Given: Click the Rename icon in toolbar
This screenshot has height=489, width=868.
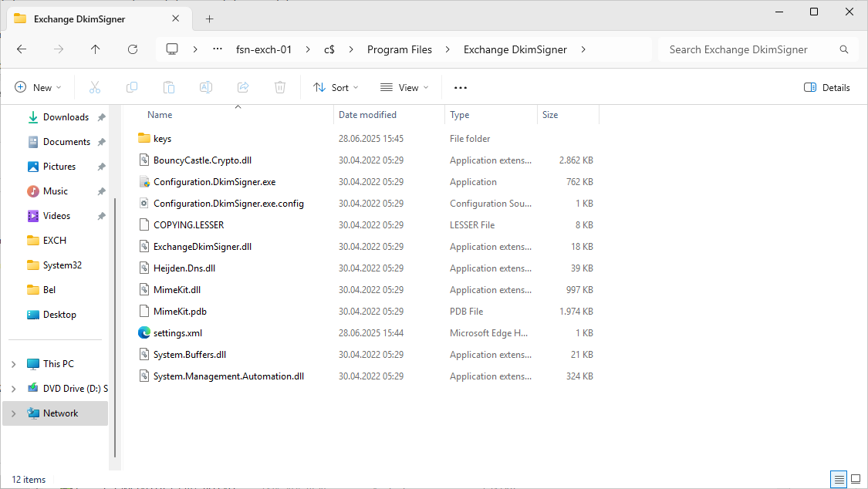Looking at the screenshot, I should [x=206, y=87].
